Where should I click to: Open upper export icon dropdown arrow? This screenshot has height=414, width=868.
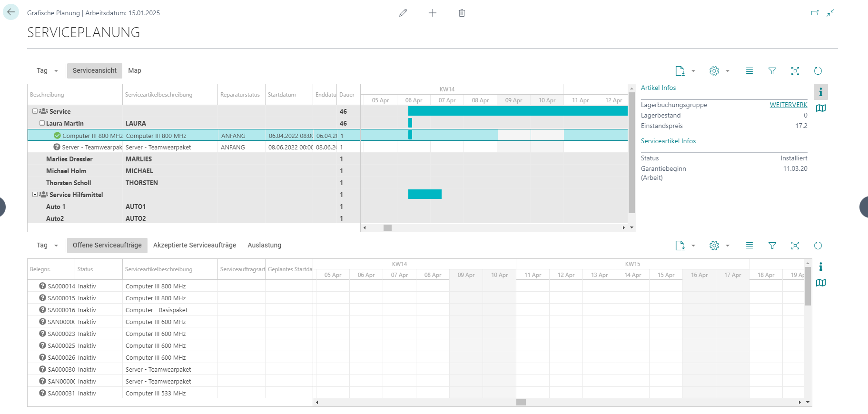tap(693, 71)
